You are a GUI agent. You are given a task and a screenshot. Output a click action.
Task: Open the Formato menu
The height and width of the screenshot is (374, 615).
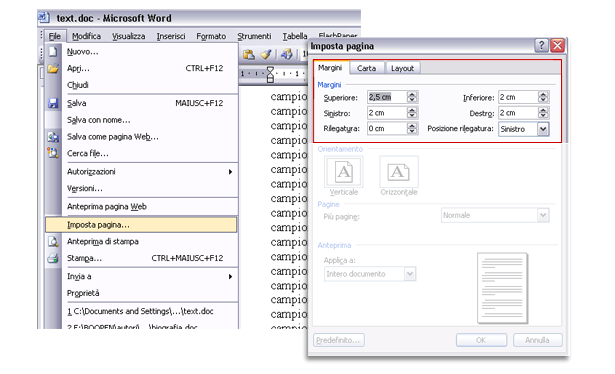[x=211, y=36]
